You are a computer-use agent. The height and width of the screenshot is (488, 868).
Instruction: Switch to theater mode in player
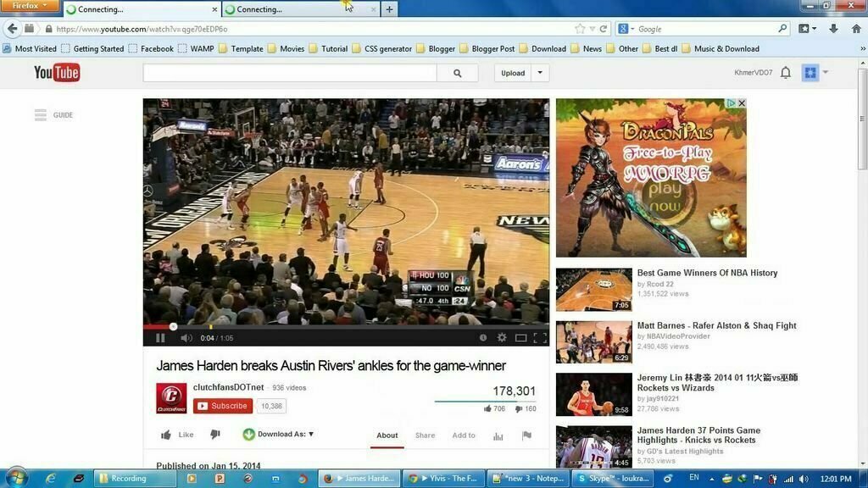520,337
